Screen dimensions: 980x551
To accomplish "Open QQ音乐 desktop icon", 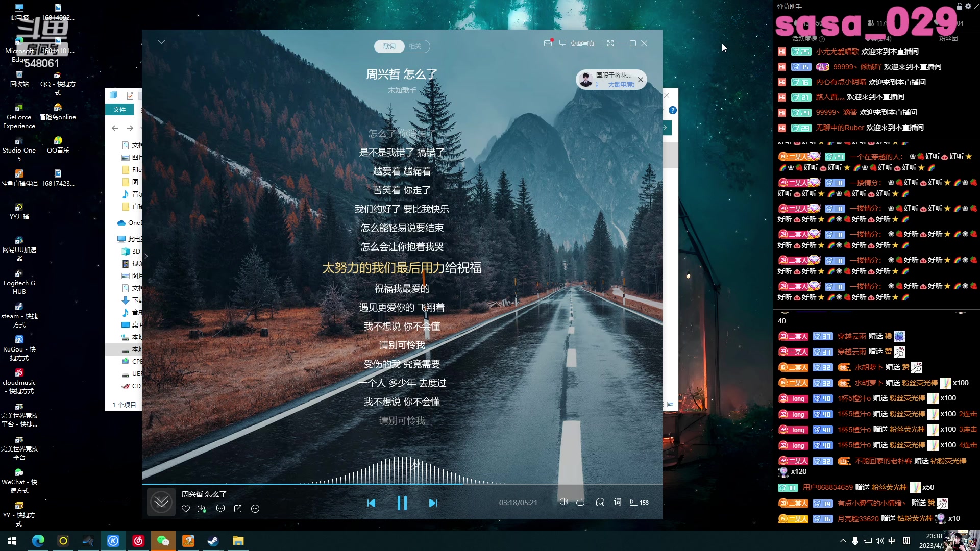I will pos(58,145).
